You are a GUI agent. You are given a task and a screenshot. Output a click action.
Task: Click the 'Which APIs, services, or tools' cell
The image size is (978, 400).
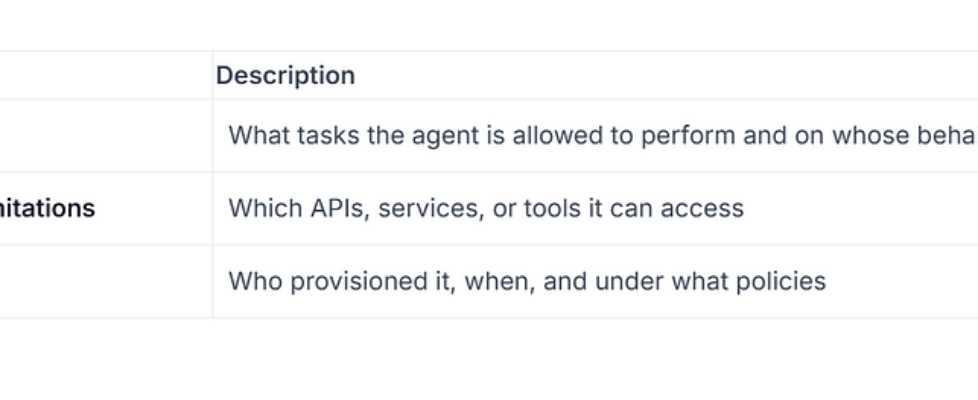pos(486,208)
